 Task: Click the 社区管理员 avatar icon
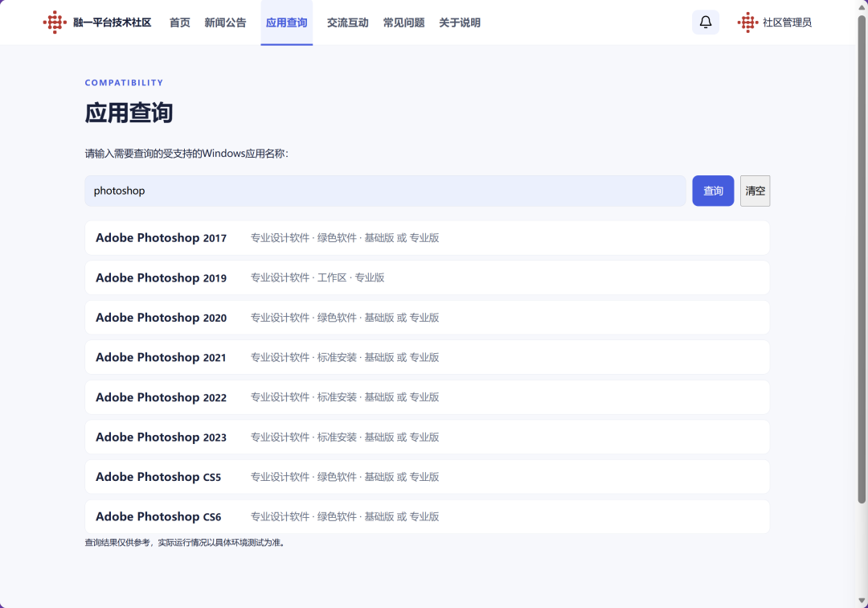[747, 23]
